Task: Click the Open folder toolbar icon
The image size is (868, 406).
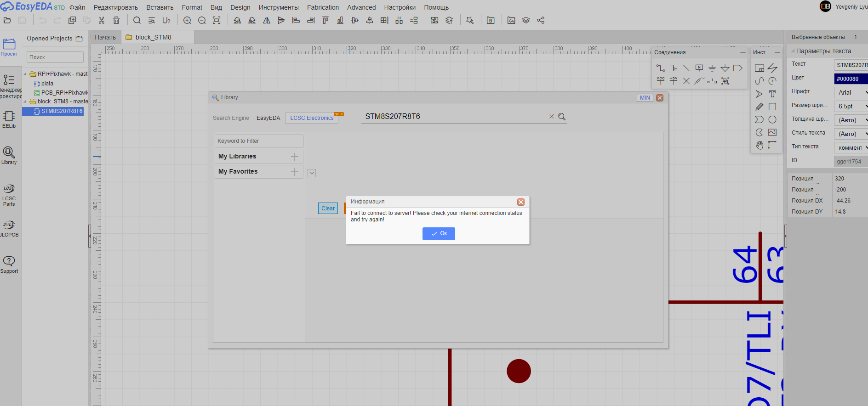Action: (7, 20)
